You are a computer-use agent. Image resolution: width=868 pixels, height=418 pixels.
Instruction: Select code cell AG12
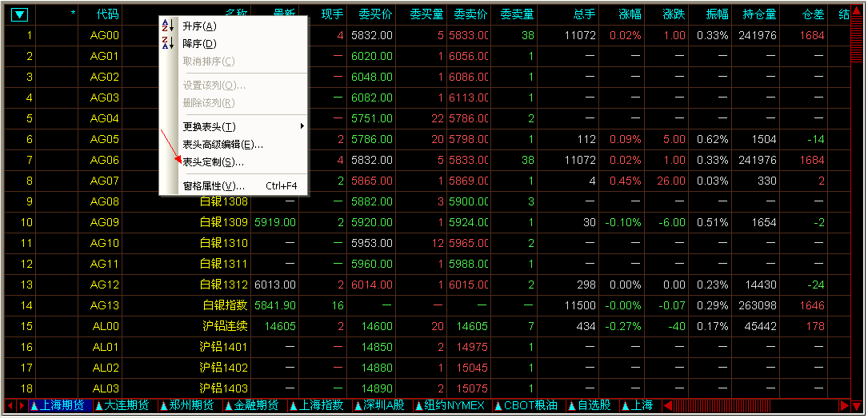point(105,285)
